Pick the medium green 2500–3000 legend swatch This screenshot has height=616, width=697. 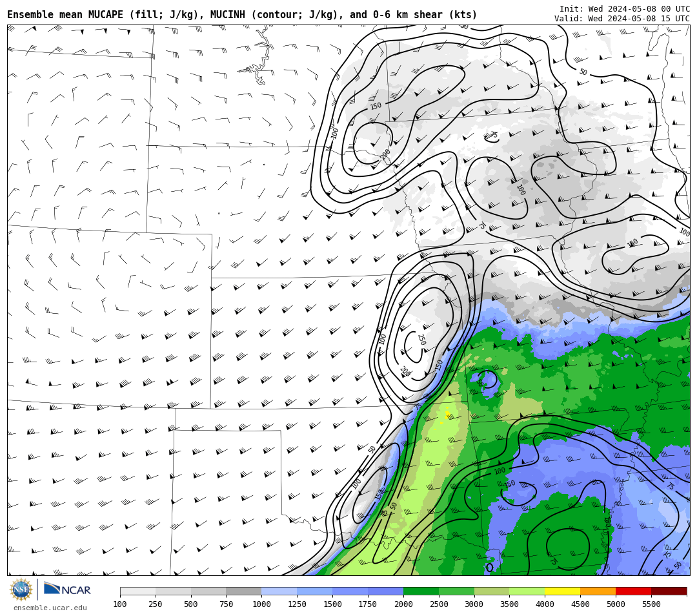[456, 591]
